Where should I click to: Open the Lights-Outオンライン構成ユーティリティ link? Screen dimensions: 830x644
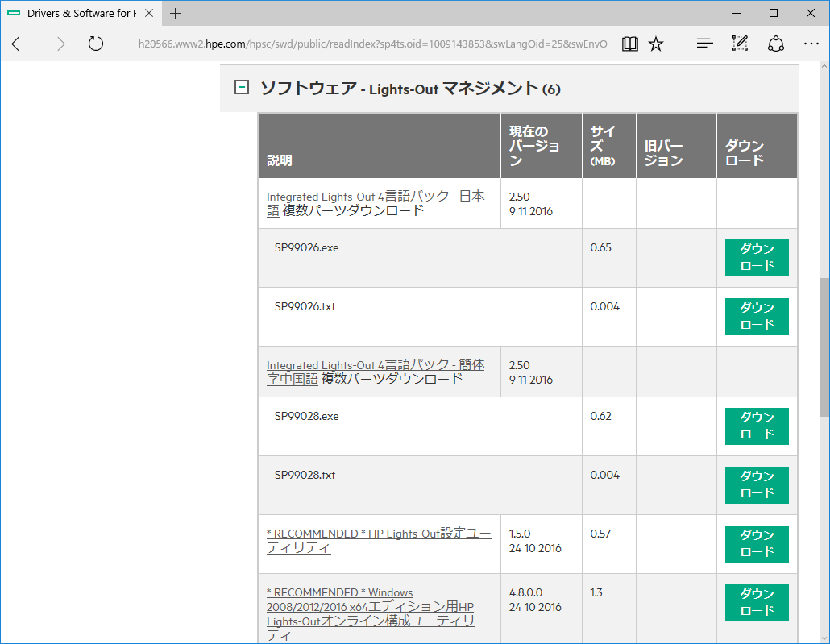pyautogui.click(x=371, y=614)
